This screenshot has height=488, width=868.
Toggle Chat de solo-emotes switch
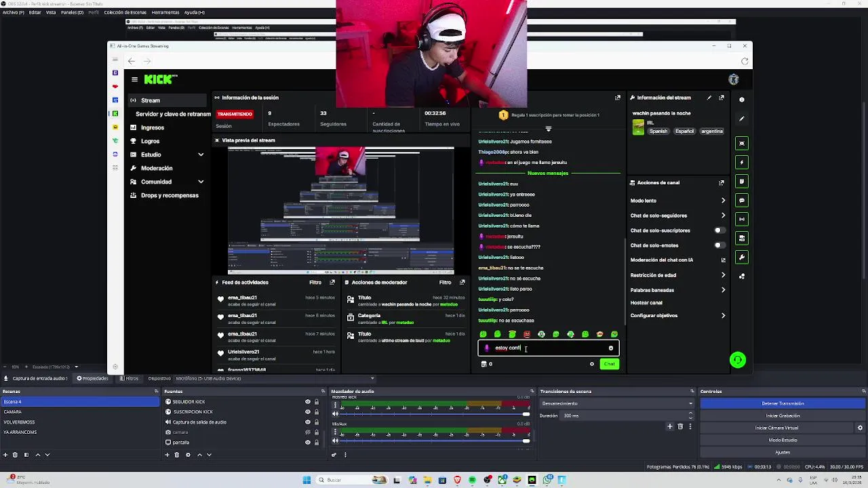pos(719,245)
